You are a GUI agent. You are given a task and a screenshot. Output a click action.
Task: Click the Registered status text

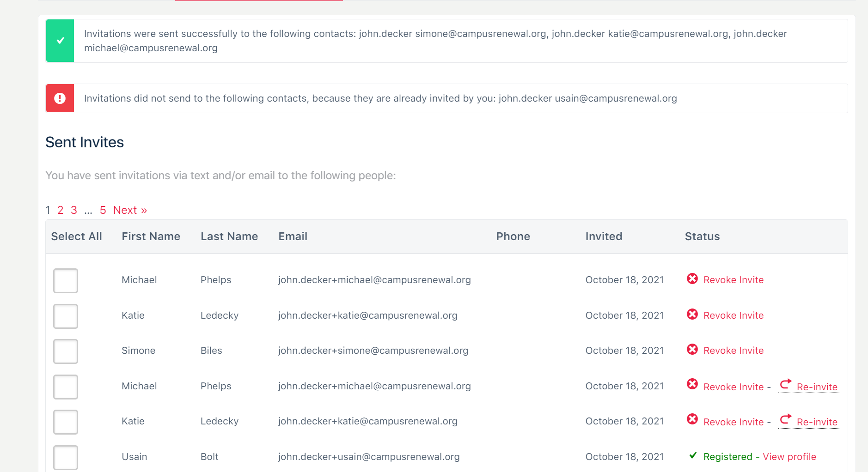(x=727, y=457)
